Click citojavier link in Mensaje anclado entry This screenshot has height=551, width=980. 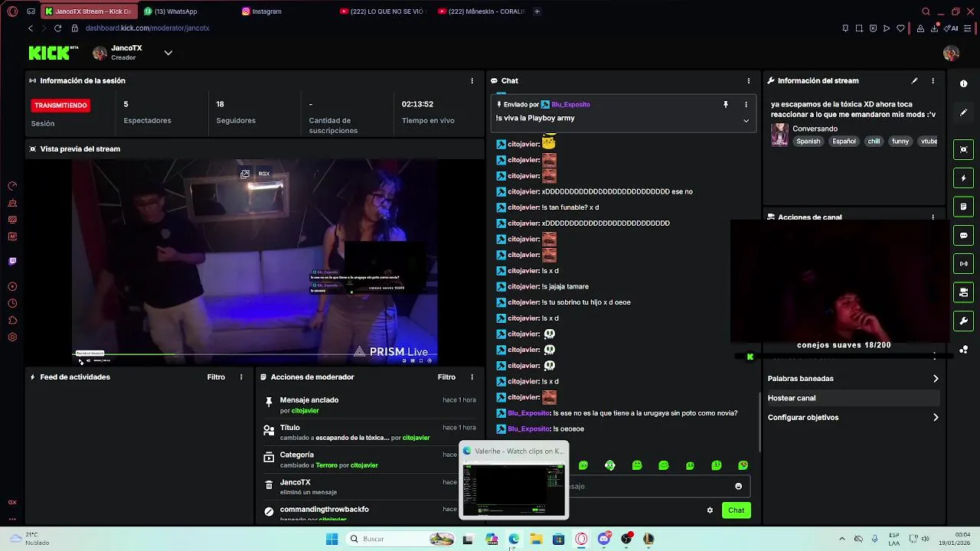click(305, 411)
